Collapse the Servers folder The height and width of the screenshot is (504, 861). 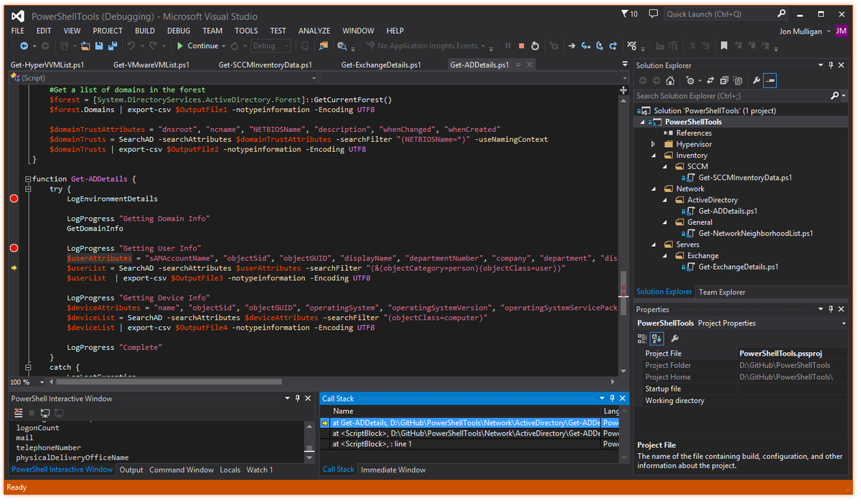[x=653, y=244]
